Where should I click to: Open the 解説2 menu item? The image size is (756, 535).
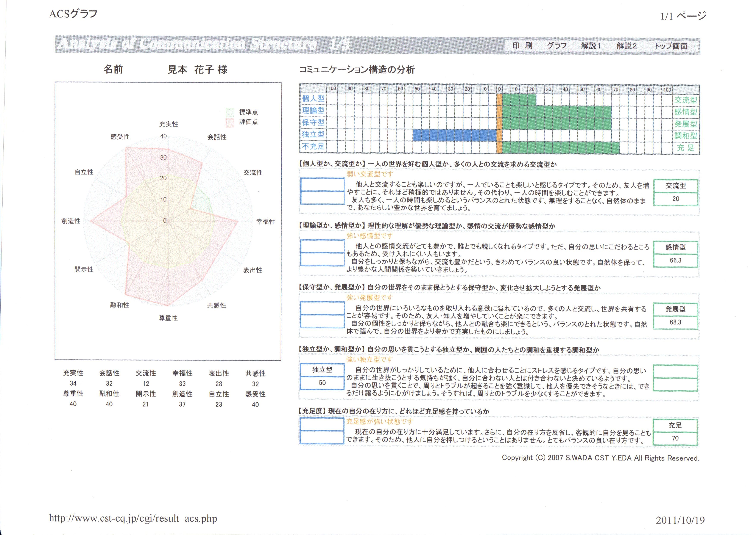(627, 46)
